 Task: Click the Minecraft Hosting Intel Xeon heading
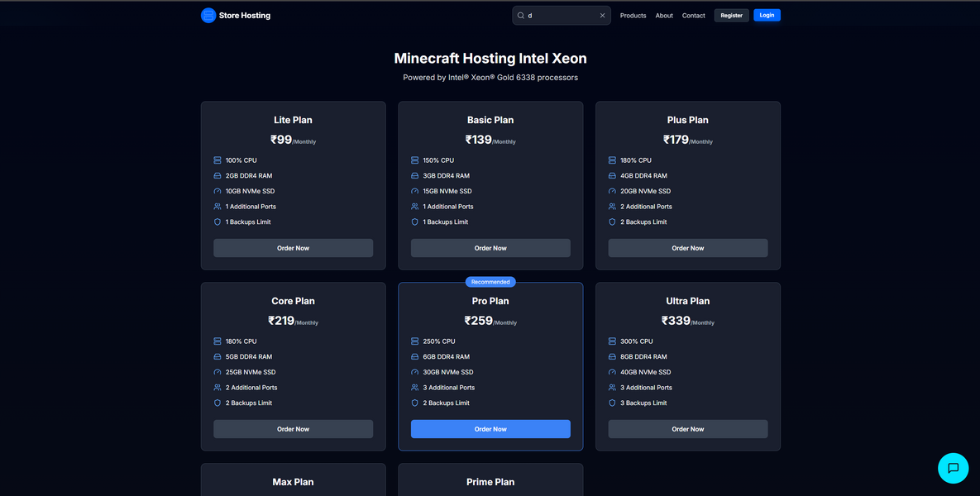coord(490,59)
